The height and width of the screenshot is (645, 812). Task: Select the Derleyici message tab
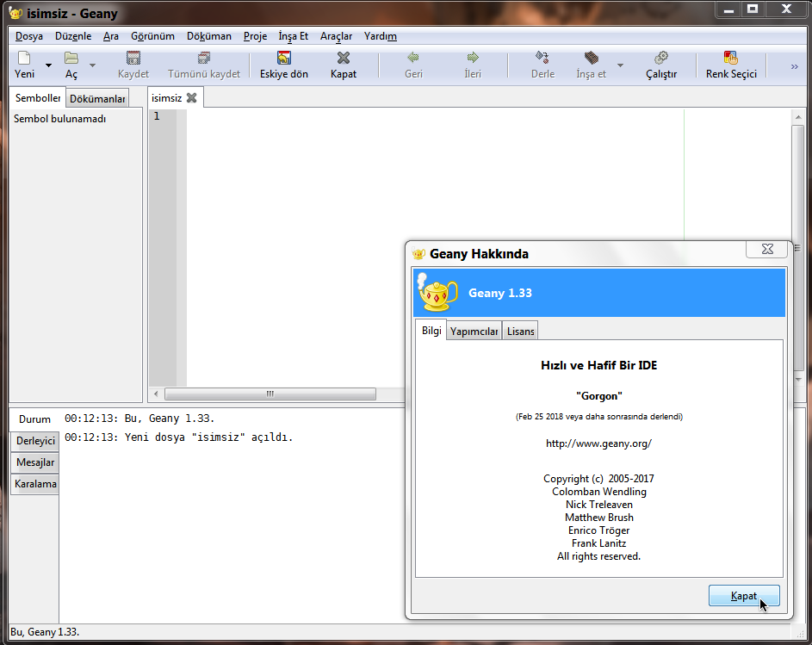(35, 441)
